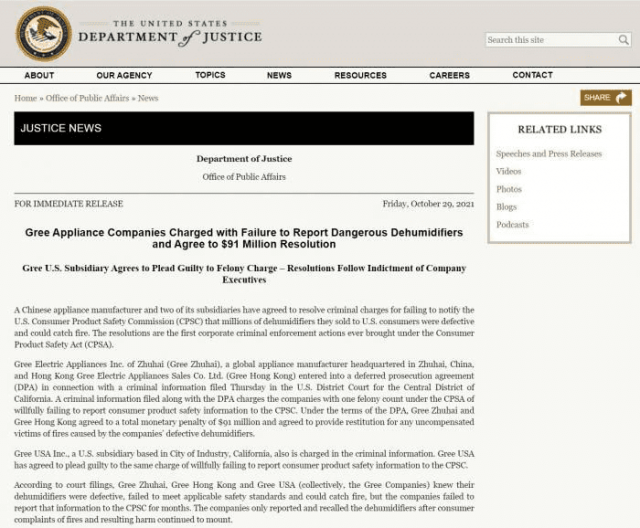The image size is (640, 528).
Task: Open the Blogs related link
Action: coord(506,206)
